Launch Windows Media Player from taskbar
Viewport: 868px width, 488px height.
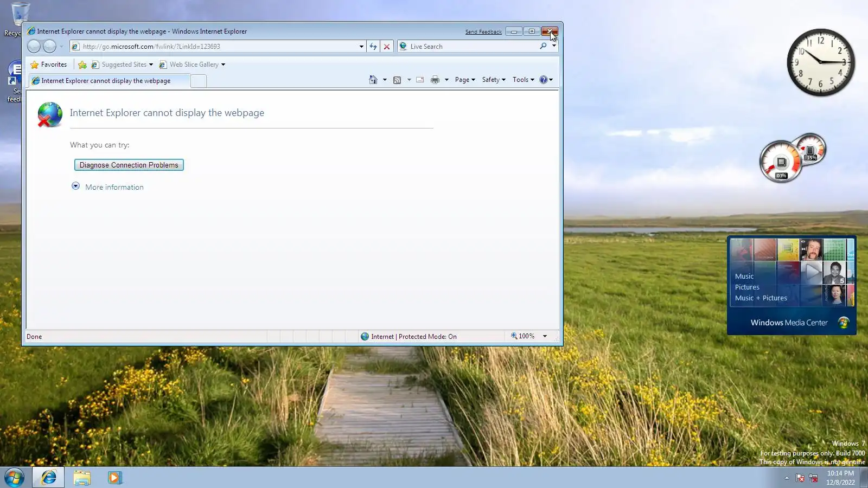114,478
